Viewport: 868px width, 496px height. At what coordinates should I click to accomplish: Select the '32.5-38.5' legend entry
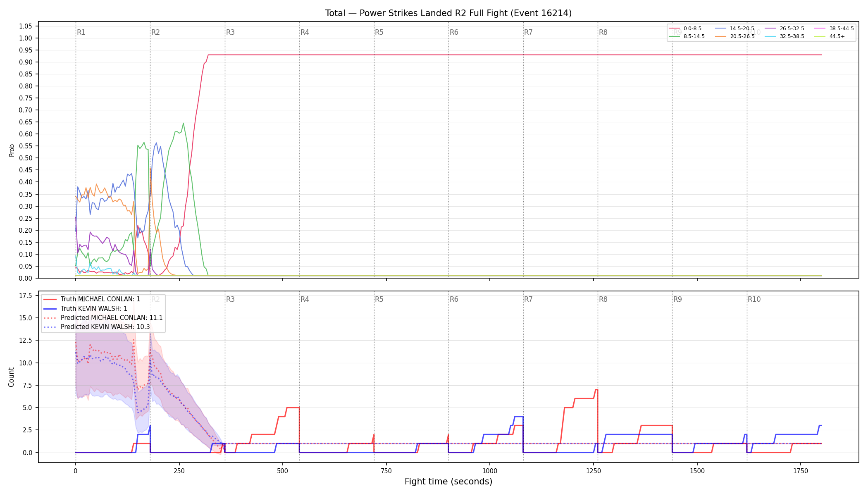pos(785,36)
